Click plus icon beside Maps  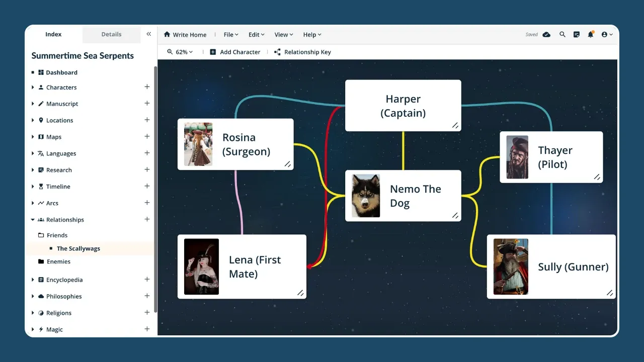[147, 136]
